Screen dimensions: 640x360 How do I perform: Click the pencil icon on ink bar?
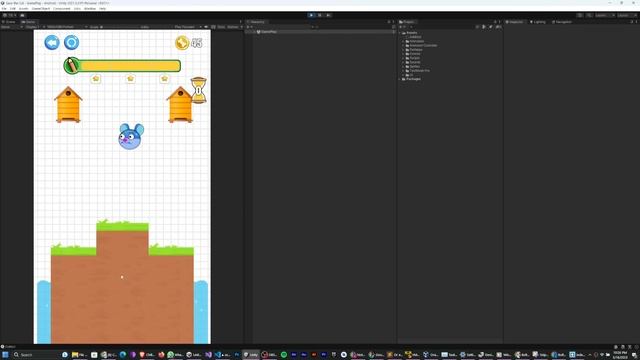click(x=71, y=65)
